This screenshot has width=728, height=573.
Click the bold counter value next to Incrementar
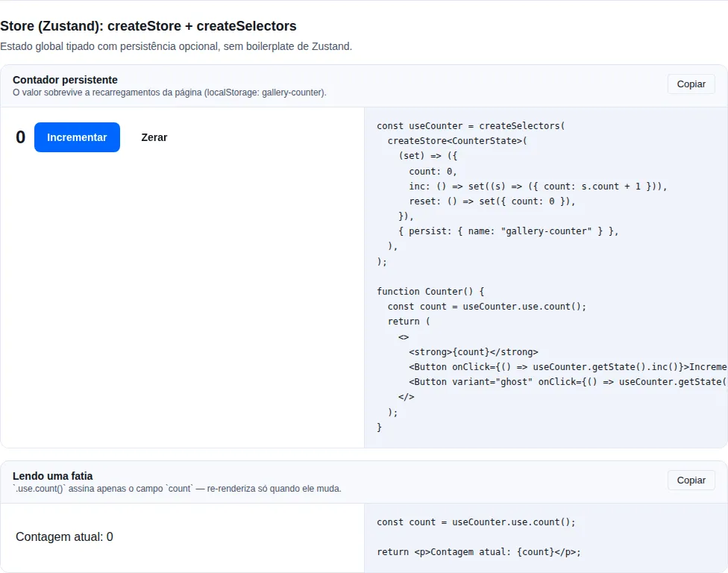pos(20,137)
